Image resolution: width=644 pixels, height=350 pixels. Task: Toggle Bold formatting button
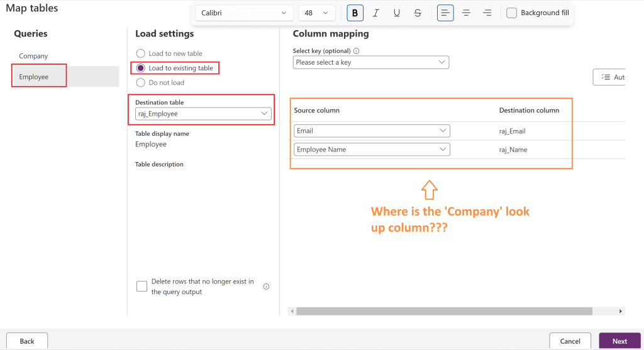click(x=355, y=13)
